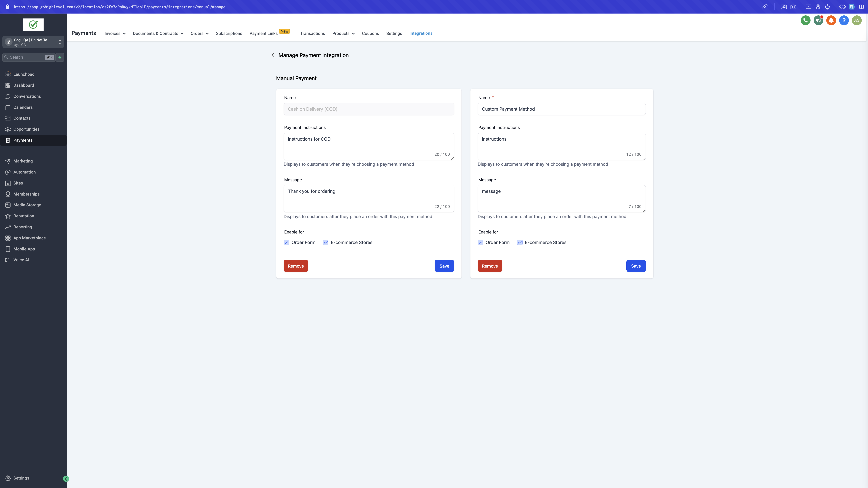The image size is (868, 488).
Task: Open the orange notifications bell
Action: point(831,20)
